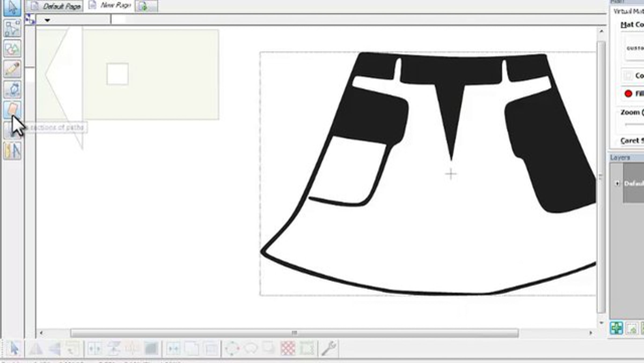
Task: Click the horizontal scrollbar right arrow
Action: [591, 333]
